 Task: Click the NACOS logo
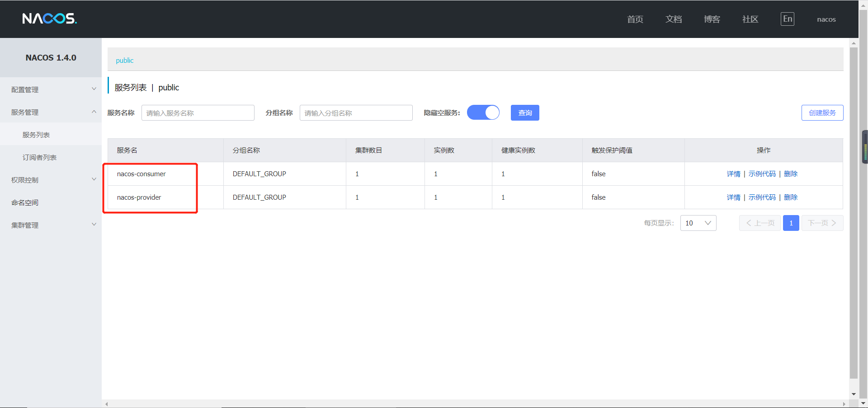[x=50, y=19]
